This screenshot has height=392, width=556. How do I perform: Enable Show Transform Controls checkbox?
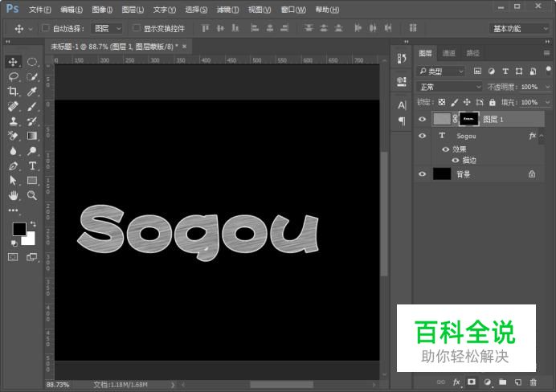(136, 28)
